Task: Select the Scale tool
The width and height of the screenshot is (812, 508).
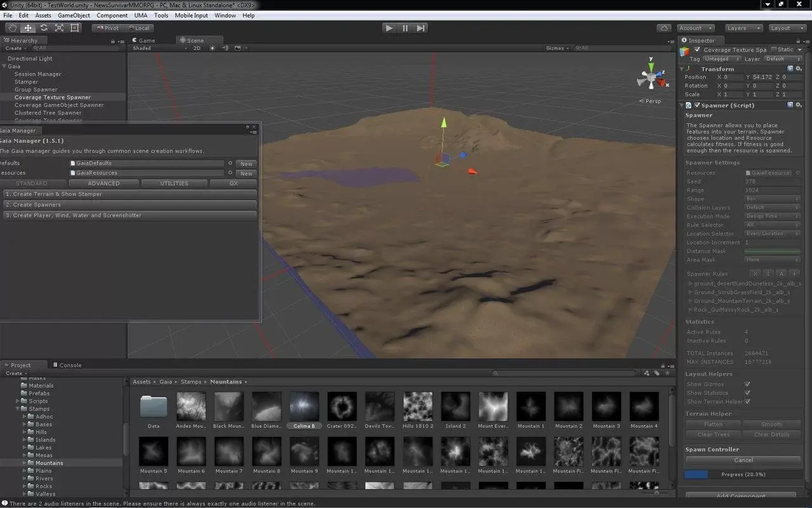Action: click(x=59, y=28)
